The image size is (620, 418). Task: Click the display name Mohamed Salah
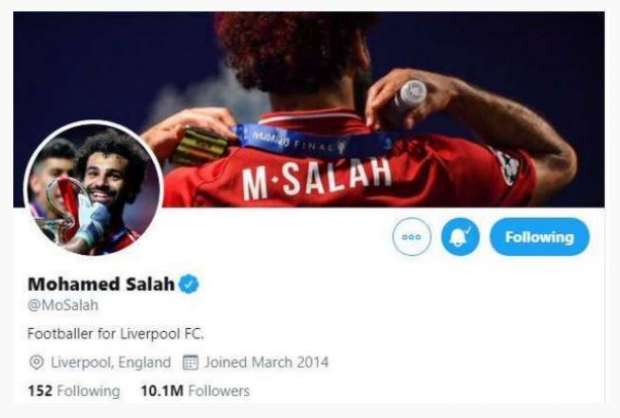[101, 284]
